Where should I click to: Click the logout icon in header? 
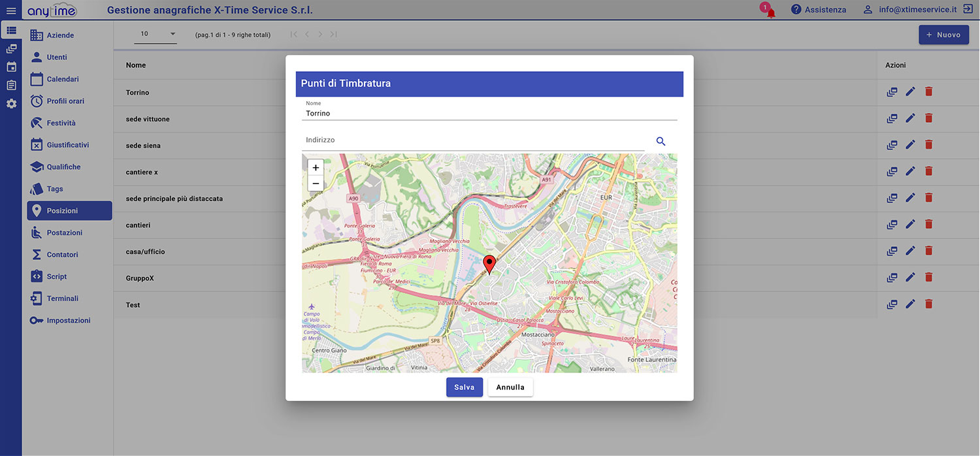tap(968, 9)
